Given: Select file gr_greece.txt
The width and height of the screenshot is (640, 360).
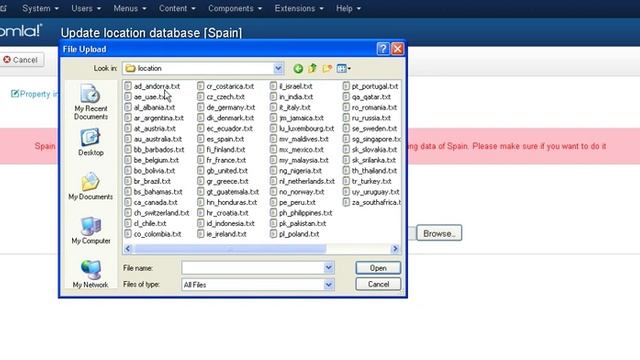Looking at the screenshot, I should (x=222, y=181).
